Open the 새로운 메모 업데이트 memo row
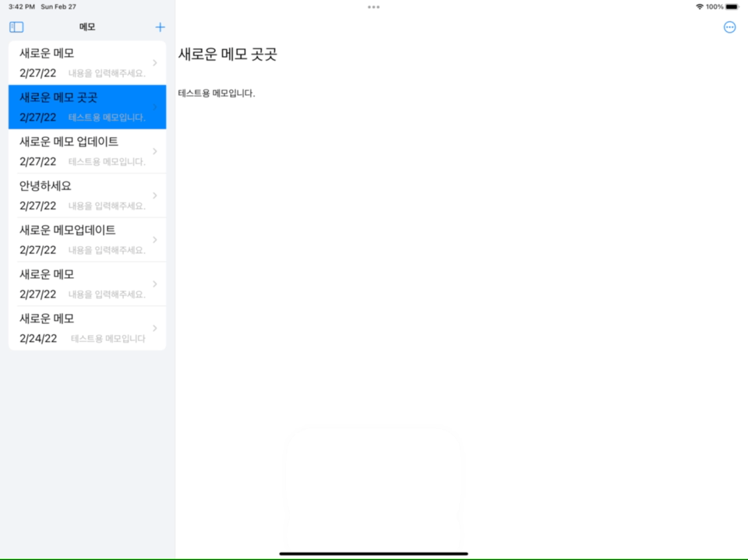The image size is (748, 560). point(87,151)
